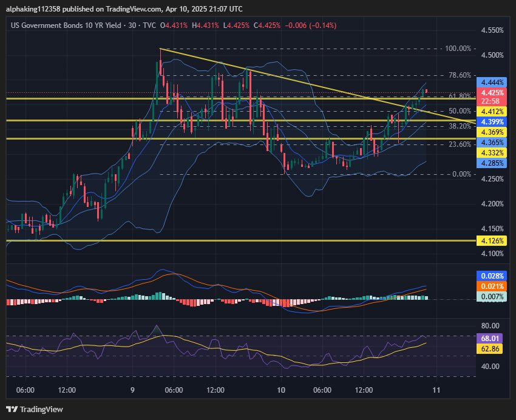
Task: Click the 23.60% Fibonacci level label
Action: pyautogui.click(x=460, y=144)
